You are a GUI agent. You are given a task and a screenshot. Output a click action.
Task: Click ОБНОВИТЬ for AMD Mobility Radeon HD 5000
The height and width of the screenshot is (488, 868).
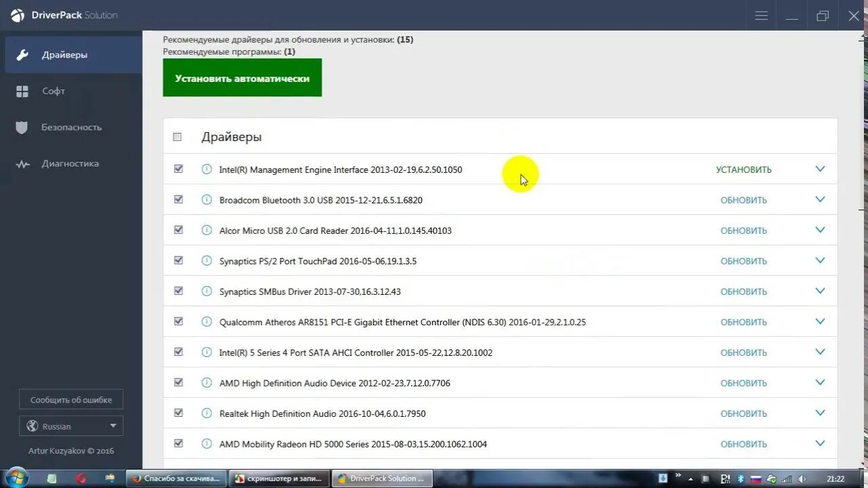(744, 445)
